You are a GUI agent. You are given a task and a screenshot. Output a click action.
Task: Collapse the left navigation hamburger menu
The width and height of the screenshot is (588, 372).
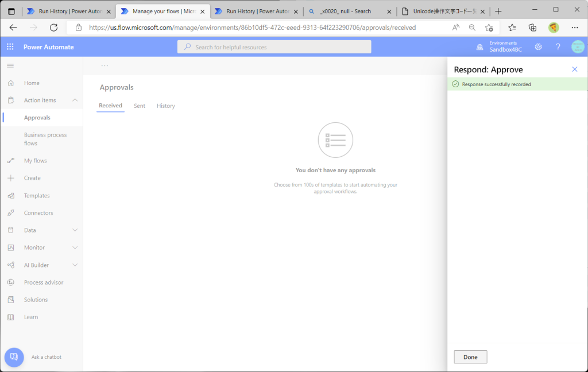coord(10,65)
